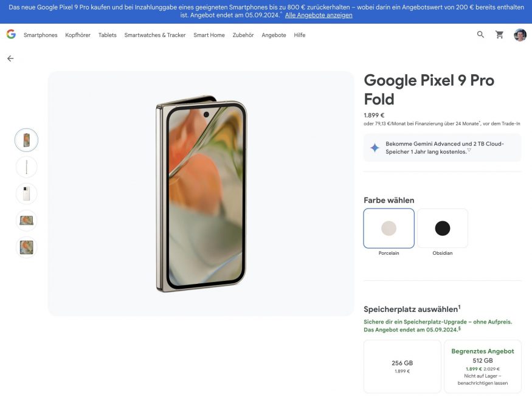The image size is (532, 397).
Task: Choose the Porcelain color option
Action: point(389,229)
